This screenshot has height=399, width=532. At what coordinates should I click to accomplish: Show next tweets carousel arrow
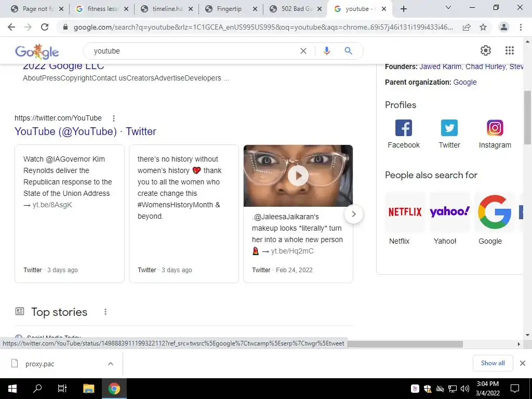point(353,214)
